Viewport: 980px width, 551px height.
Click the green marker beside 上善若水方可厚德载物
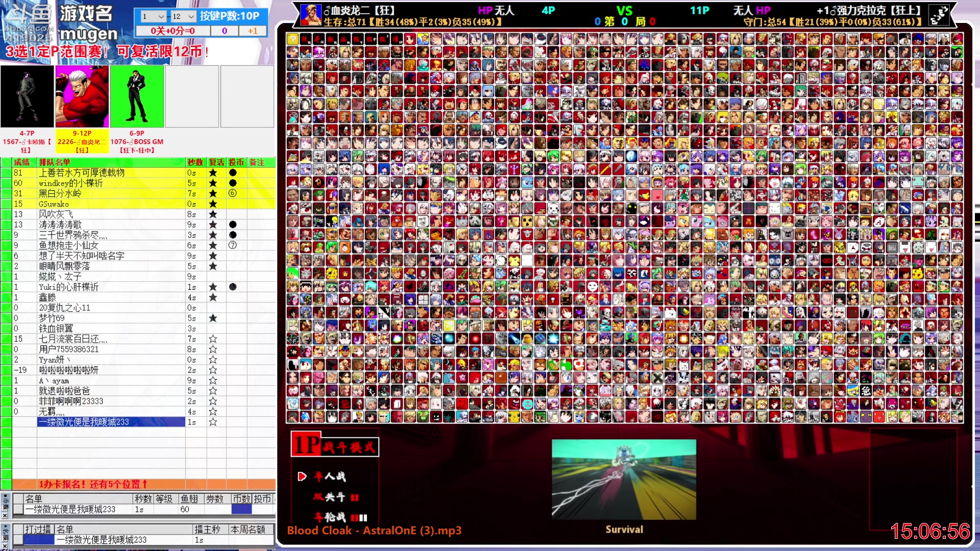coord(6,172)
